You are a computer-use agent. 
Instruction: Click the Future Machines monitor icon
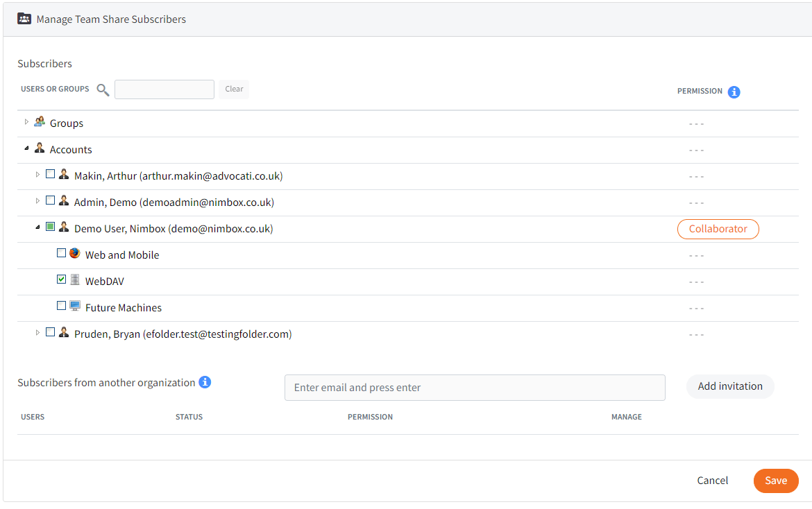point(75,307)
